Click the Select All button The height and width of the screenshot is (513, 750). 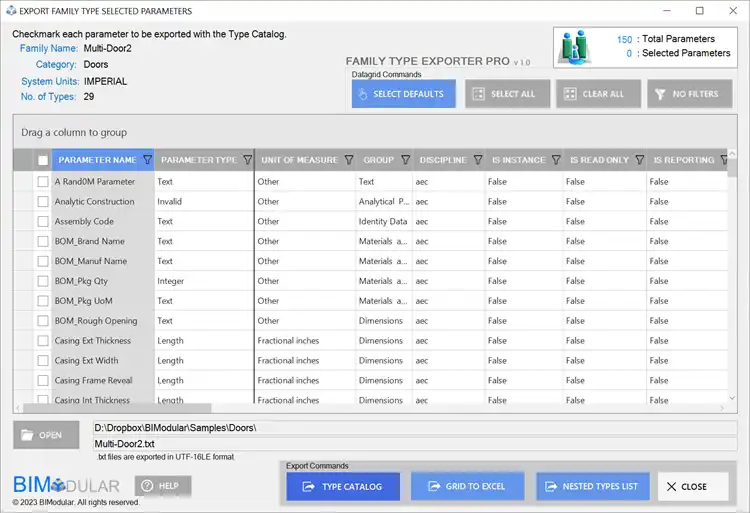tap(507, 94)
